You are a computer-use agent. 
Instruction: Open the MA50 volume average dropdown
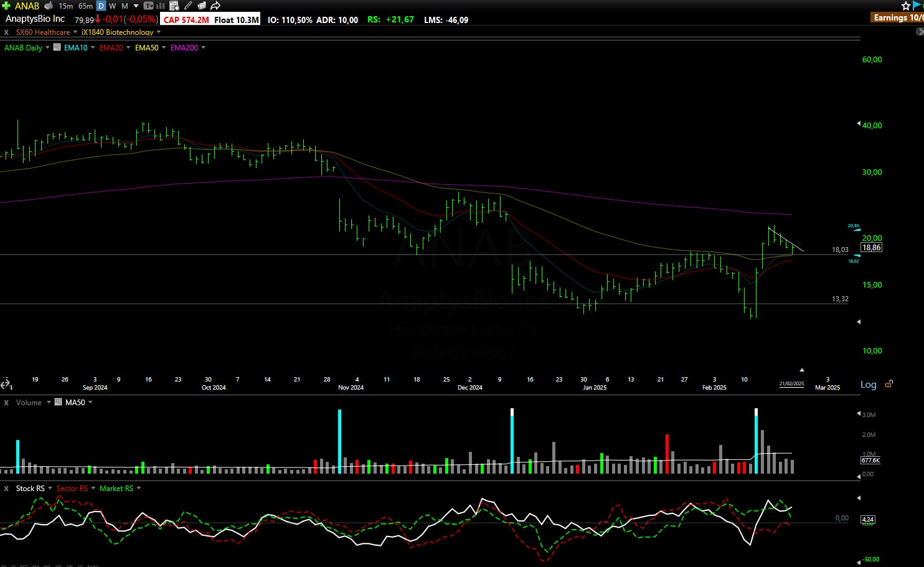[90, 403]
